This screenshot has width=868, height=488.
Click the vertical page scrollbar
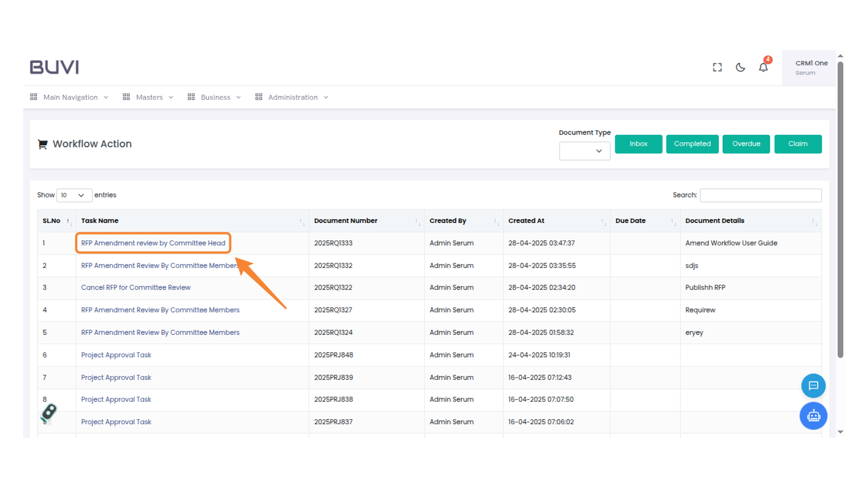pos(840,208)
